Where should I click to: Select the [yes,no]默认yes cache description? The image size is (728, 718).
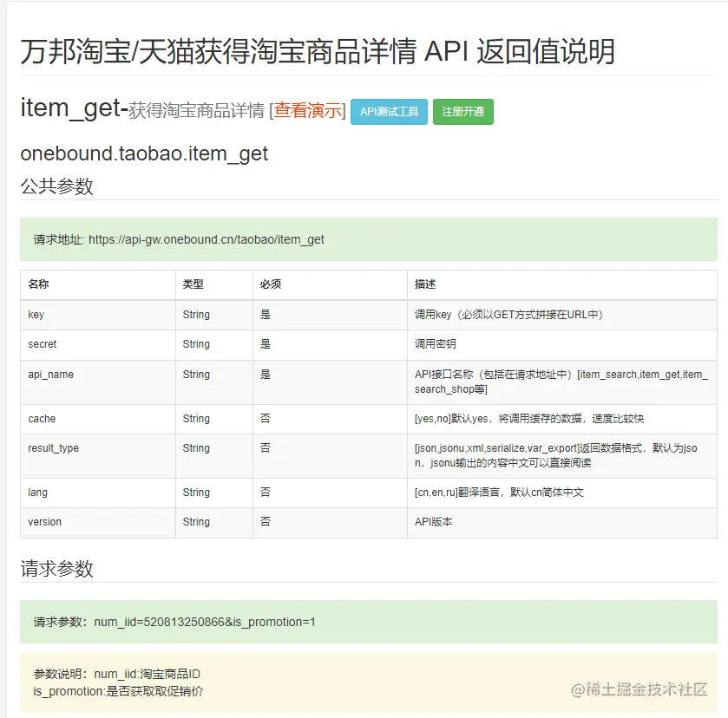[529, 419]
